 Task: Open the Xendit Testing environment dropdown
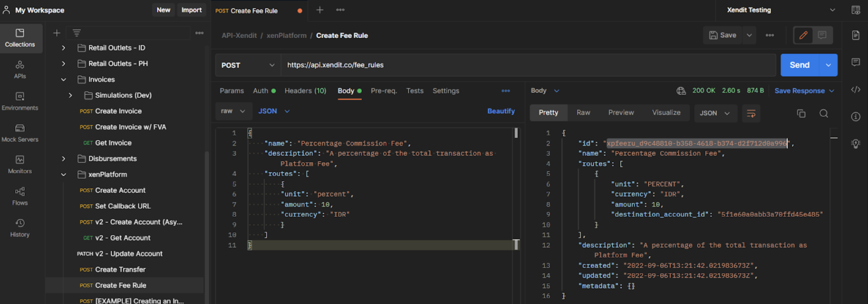pyautogui.click(x=781, y=10)
